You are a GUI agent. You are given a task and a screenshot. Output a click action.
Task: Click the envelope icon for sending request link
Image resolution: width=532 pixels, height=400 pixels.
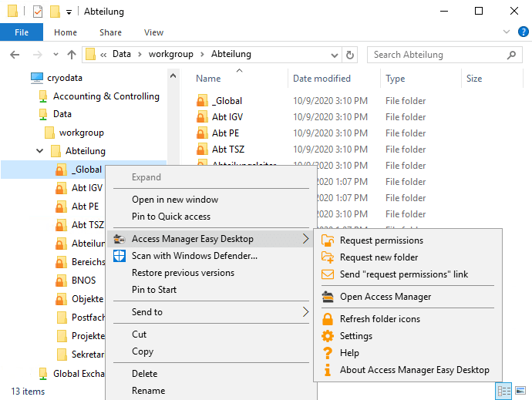coord(328,274)
